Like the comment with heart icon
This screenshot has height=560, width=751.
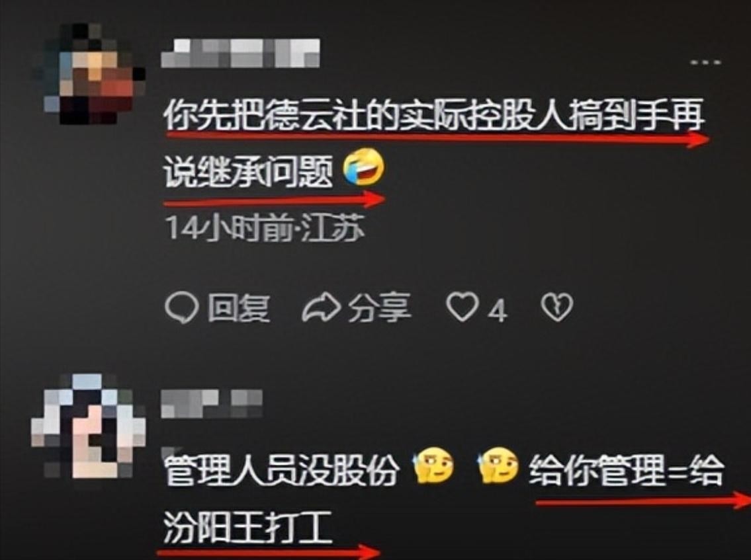(463, 307)
